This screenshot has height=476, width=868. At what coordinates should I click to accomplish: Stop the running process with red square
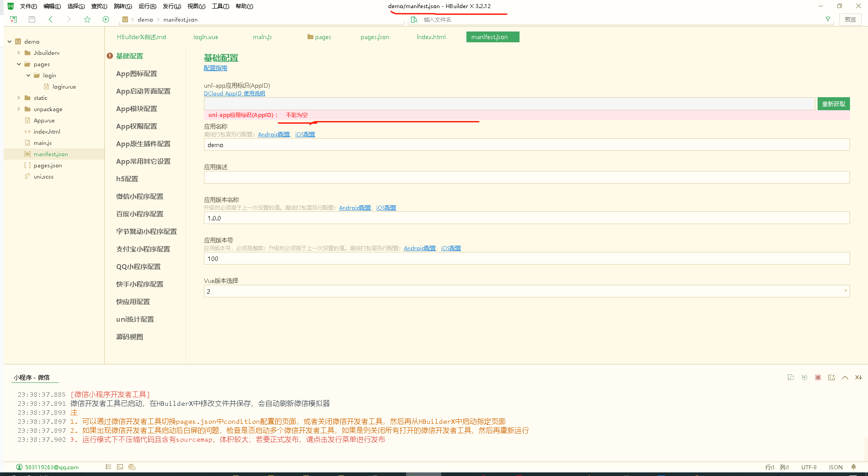(818, 377)
